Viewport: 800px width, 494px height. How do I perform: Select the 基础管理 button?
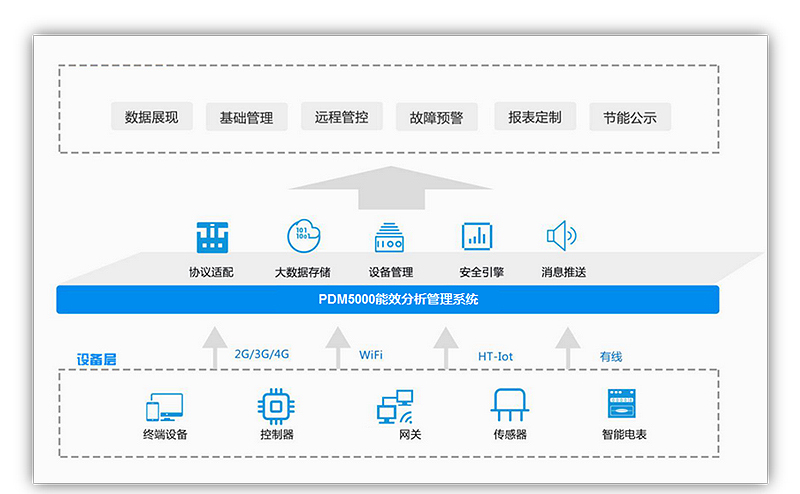(246, 117)
